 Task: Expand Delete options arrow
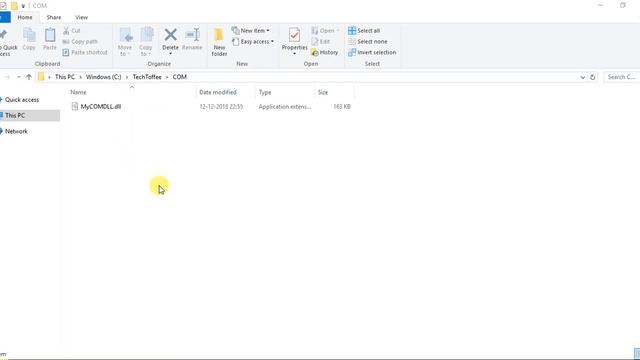point(171,54)
